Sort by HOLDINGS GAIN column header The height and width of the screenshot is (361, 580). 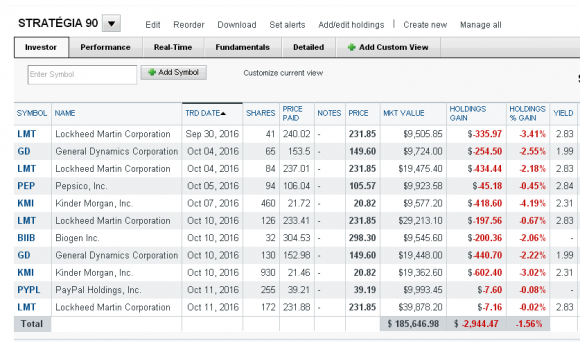[x=468, y=113]
